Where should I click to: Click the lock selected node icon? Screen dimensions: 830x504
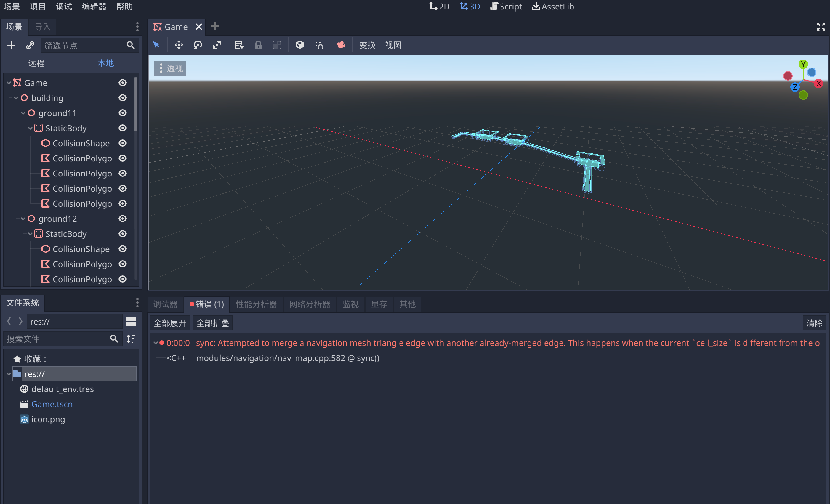258,45
